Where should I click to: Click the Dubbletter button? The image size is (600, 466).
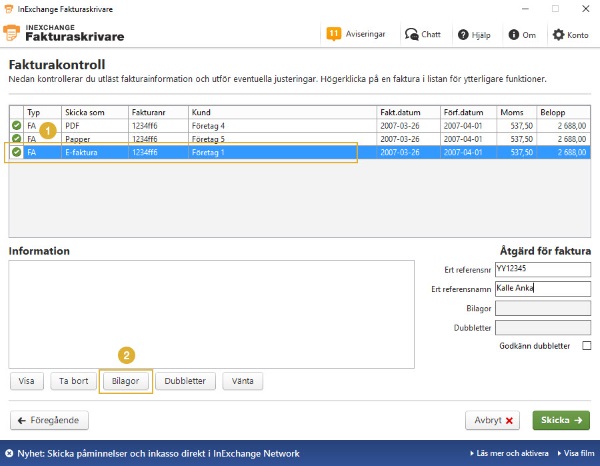click(185, 381)
